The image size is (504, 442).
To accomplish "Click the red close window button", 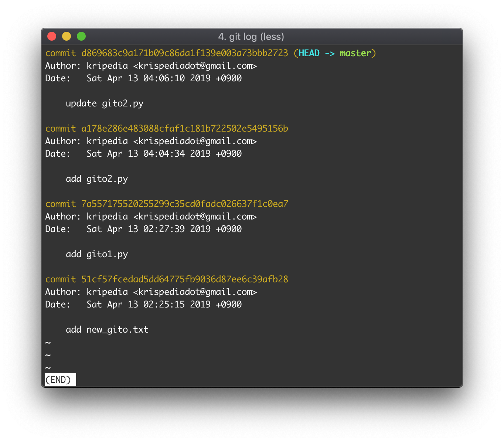I will [x=52, y=36].
